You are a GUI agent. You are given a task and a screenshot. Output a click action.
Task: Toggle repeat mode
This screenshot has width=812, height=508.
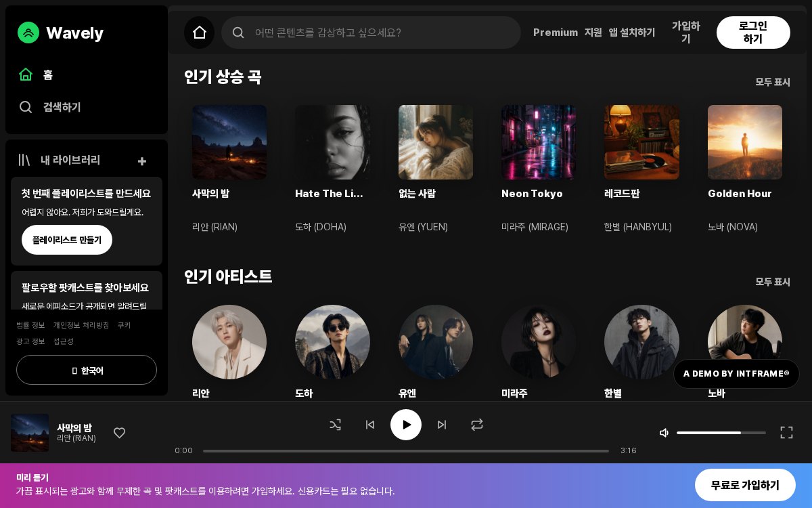tap(477, 425)
